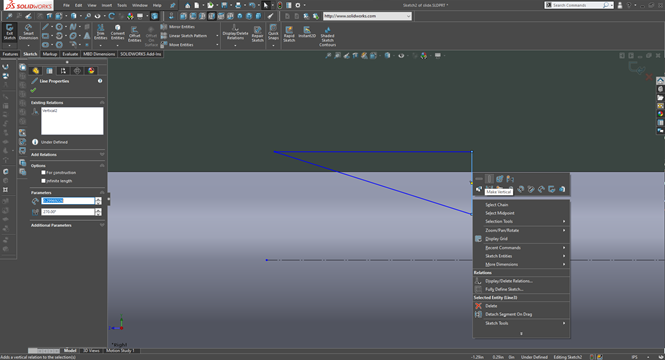Switch to the Features ribbon tab
Image resolution: width=665 pixels, height=360 pixels.
(x=10, y=54)
